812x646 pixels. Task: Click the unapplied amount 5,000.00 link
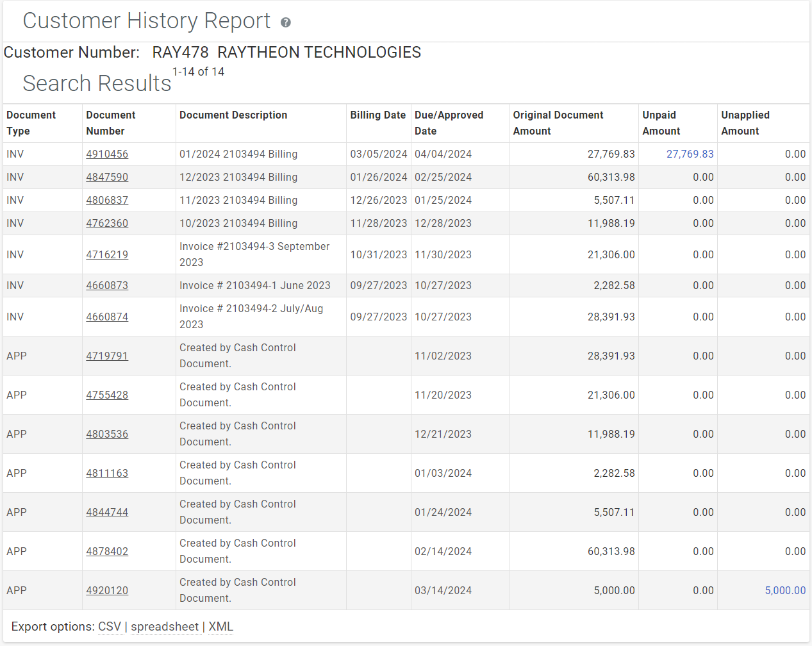[785, 590]
